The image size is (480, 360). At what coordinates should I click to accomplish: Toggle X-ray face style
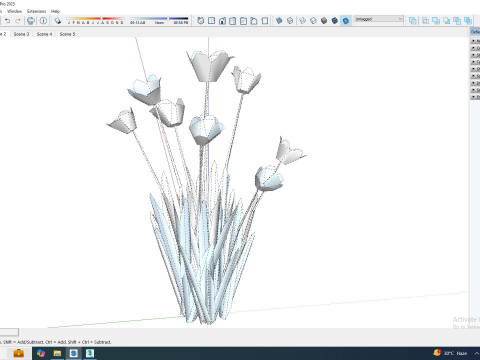[x=279, y=21]
